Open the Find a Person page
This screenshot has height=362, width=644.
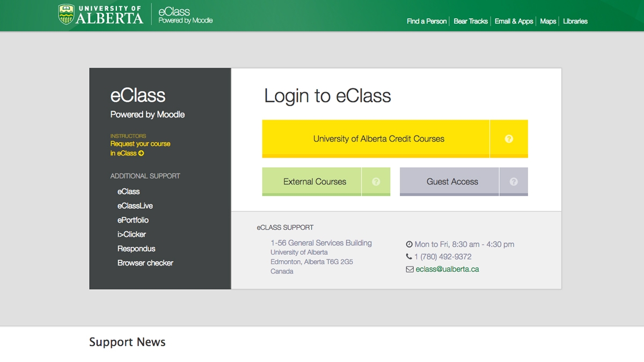click(x=427, y=21)
